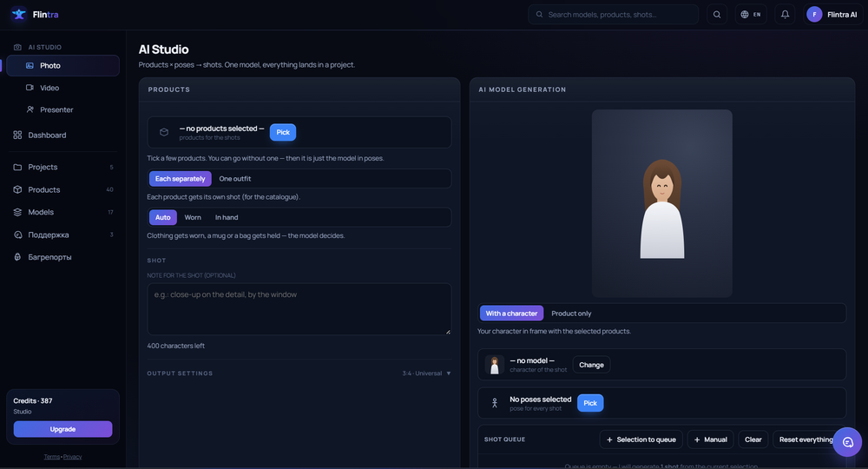This screenshot has width=868, height=469.
Task: Open Video in AI Studio sidebar
Action: click(x=63, y=88)
